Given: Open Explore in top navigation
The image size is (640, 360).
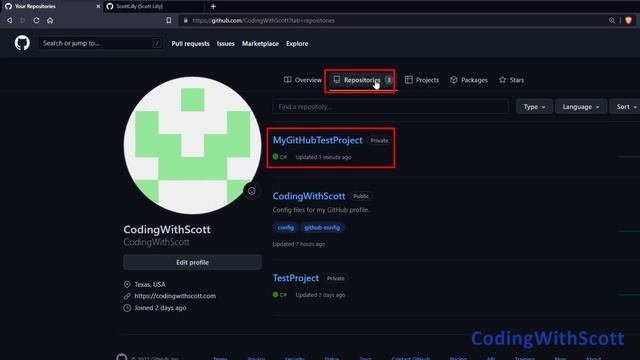Looking at the screenshot, I should (x=297, y=44).
